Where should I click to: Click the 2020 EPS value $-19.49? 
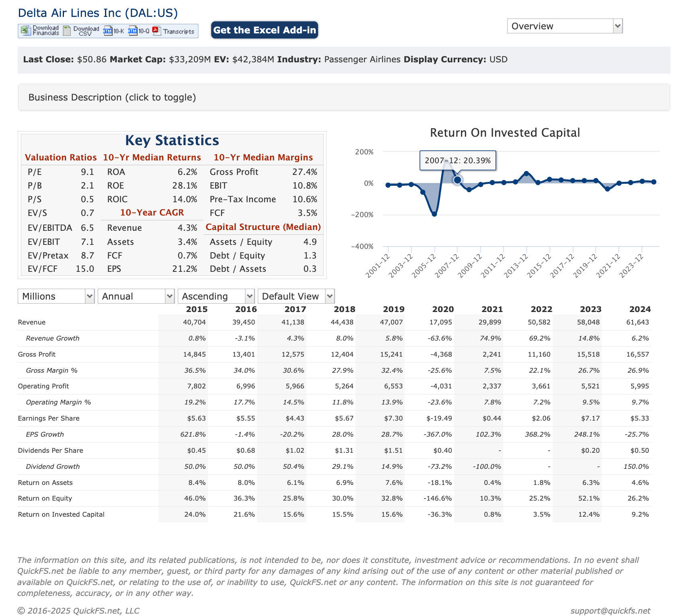[x=439, y=418]
